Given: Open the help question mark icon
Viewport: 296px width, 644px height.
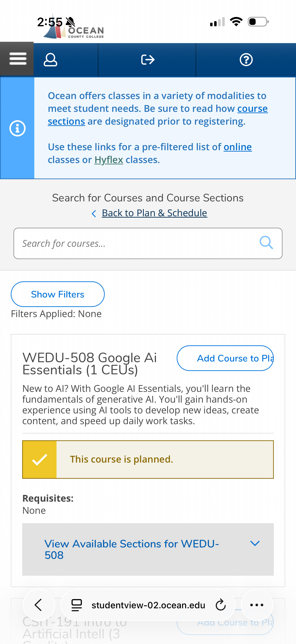Looking at the screenshot, I should tap(246, 60).
